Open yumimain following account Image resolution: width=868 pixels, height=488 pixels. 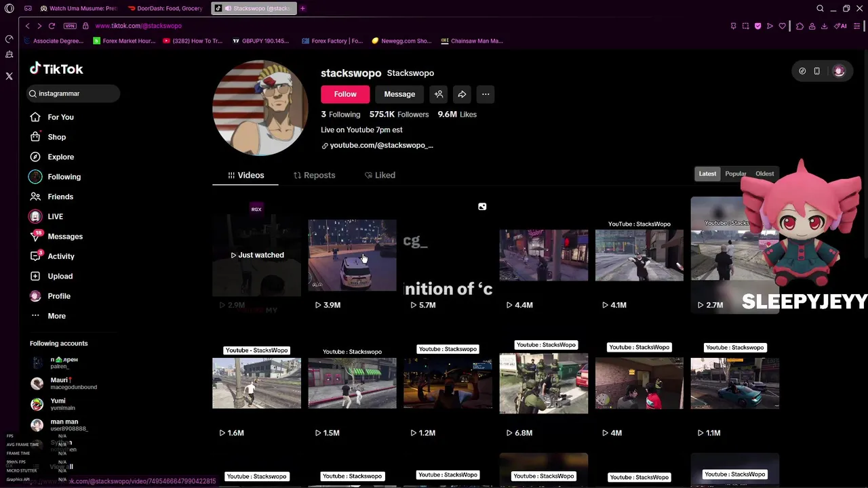[54, 404]
